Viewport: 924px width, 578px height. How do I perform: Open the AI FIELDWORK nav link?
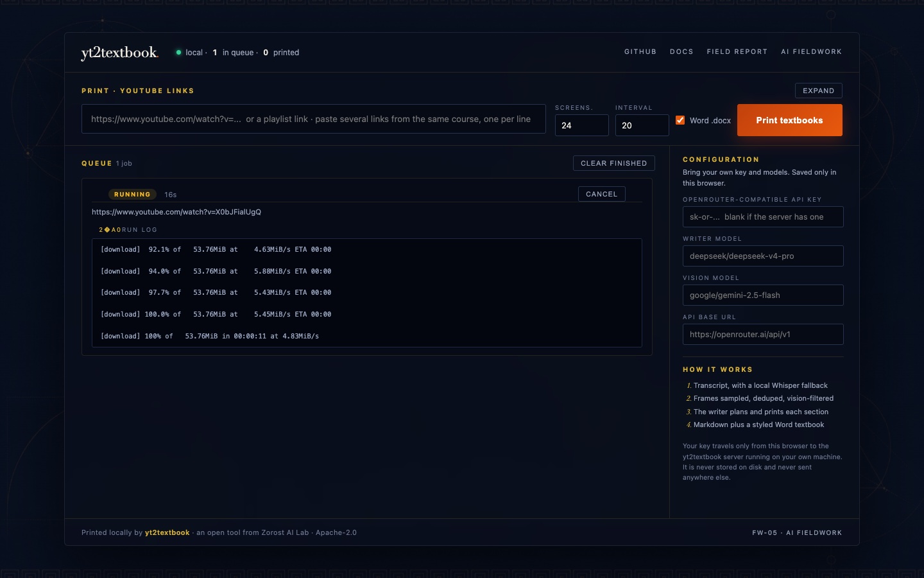click(811, 52)
